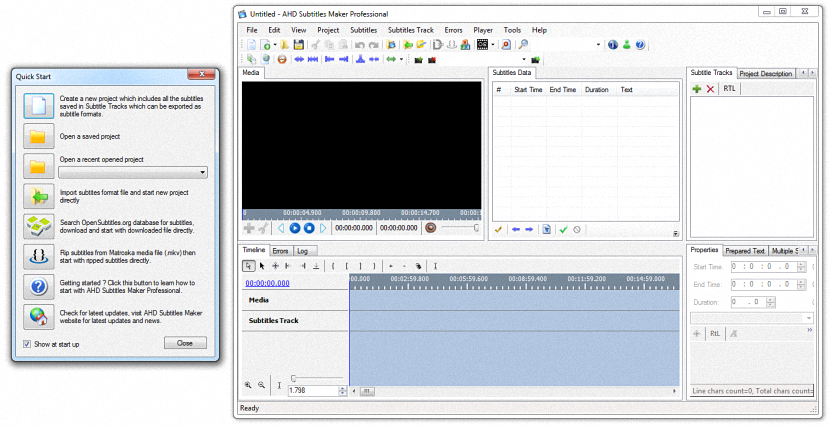The width and height of the screenshot is (830, 427).
Task: Open the green double-arrow dropdown in second toolbar
Action: click(401, 59)
